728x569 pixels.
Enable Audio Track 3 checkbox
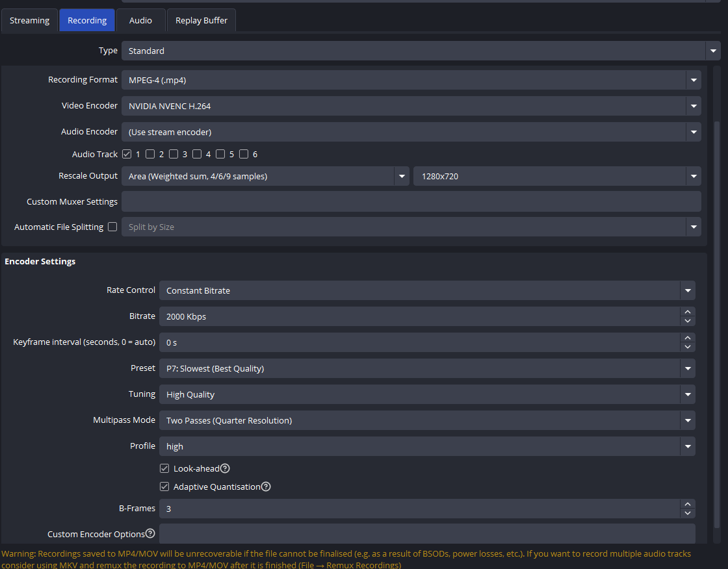point(174,154)
